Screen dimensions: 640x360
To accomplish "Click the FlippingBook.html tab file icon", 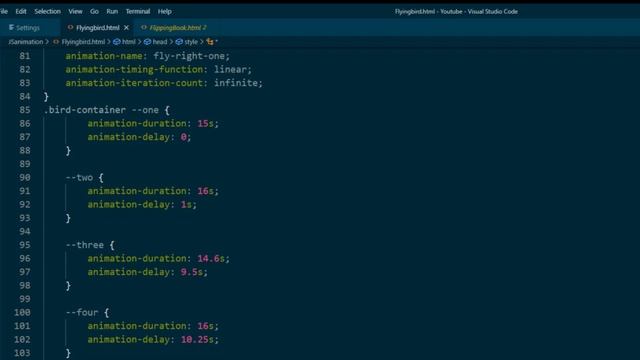I will click(x=144, y=27).
